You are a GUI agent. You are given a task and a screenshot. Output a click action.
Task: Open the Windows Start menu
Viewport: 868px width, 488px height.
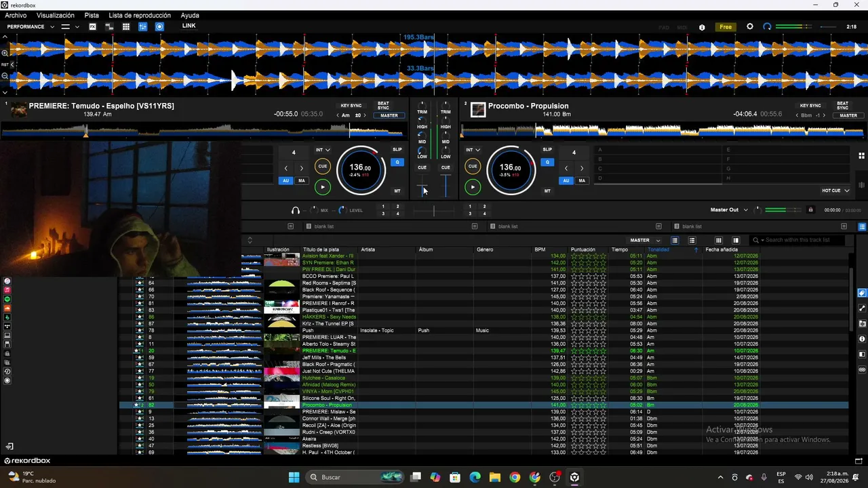click(x=294, y=477)
